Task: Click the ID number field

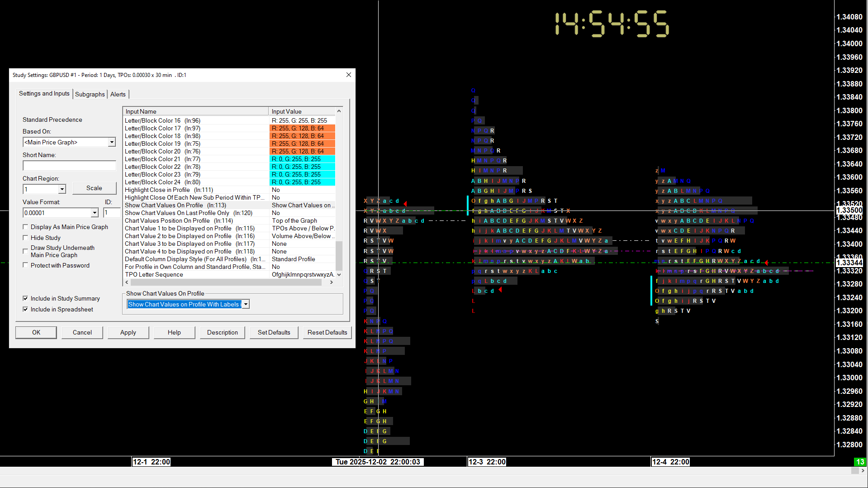Action: click(112, 213)
